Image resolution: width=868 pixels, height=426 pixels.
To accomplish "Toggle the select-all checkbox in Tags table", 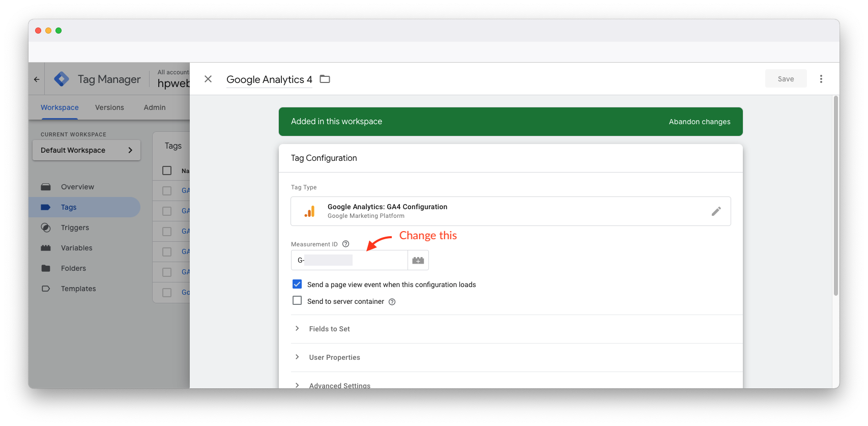I will (x=167, y=171).
